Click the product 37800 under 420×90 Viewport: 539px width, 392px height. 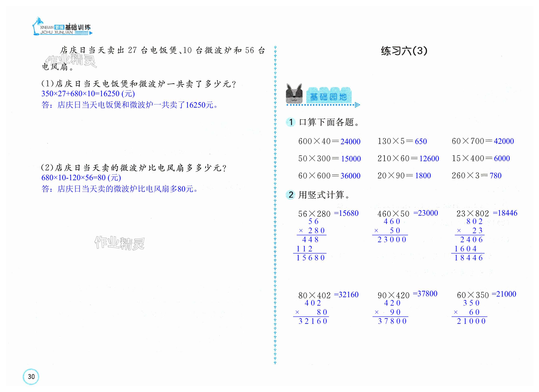[x=392, y=321]
